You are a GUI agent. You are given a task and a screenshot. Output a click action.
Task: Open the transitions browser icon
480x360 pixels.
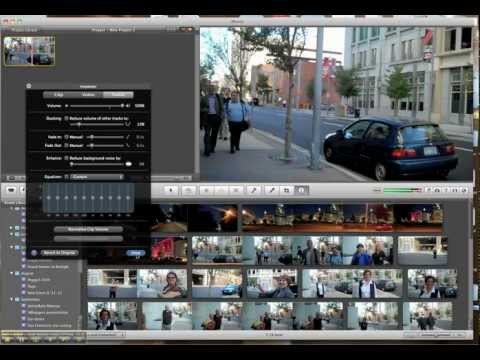(x=455, y=190)
